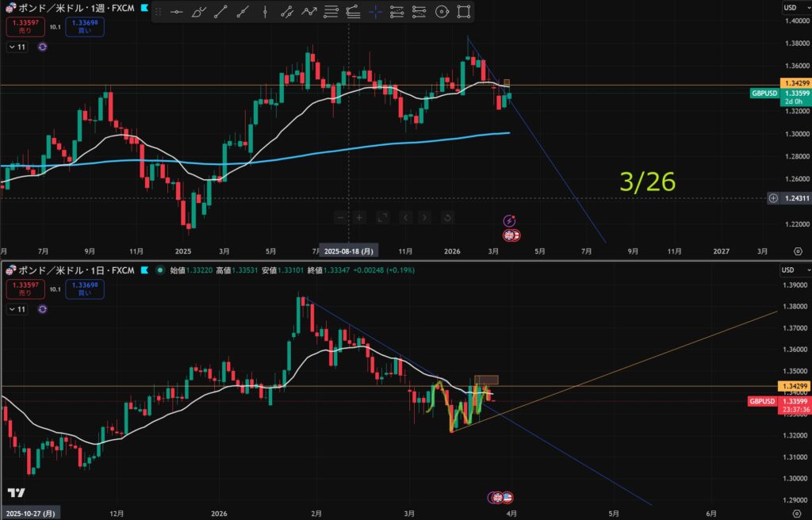Expand the 11 indicators legend on daily chart
Viewport: 812px width, 520px height.
coord(17,311)
